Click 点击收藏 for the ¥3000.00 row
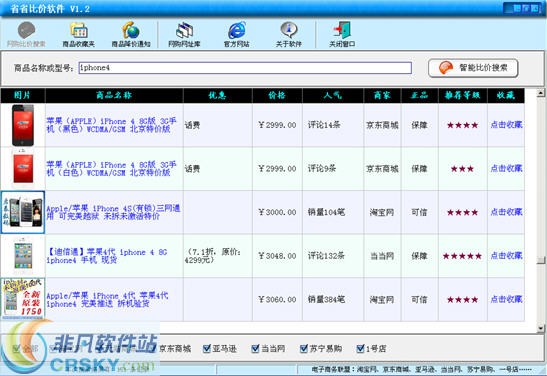The width and height of the screenshot is (547, 376). click(x=506, y=212)
